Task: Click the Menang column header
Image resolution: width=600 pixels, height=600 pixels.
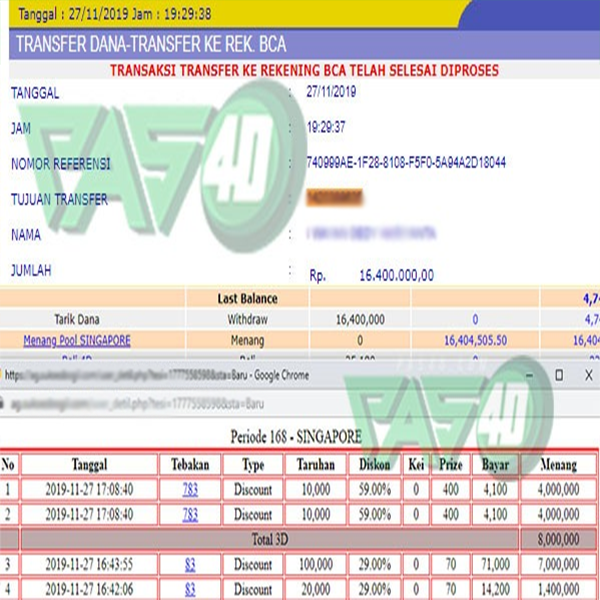Action: coord(558,465)
